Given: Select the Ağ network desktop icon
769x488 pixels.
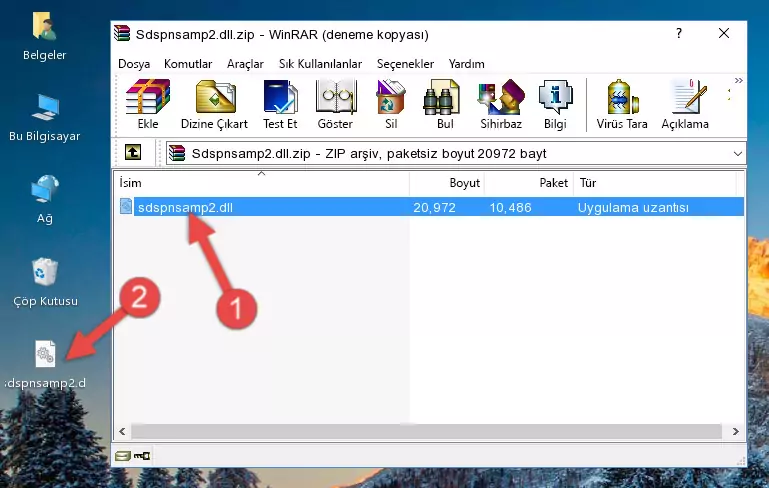Looking at the screenshot, I should click(x=44, y=200).
